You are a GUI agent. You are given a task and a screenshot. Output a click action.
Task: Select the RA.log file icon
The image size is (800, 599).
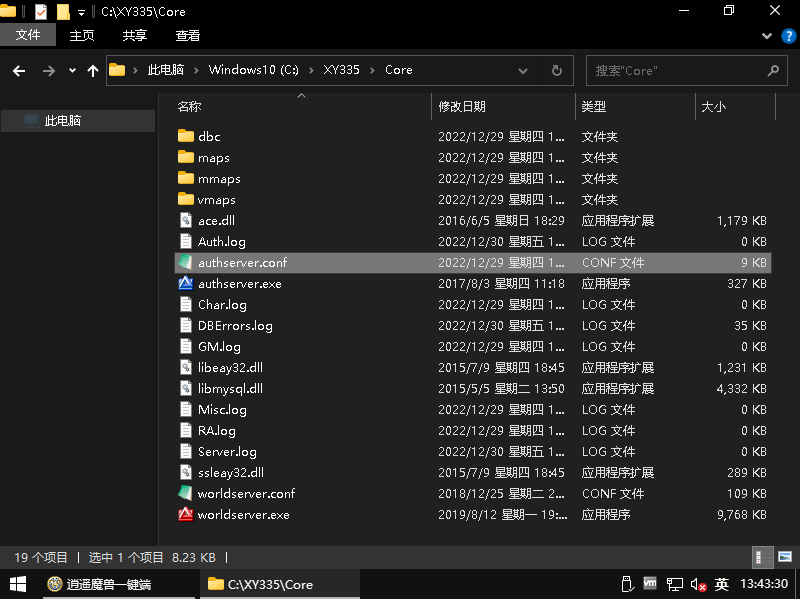(x=186, y=430)
